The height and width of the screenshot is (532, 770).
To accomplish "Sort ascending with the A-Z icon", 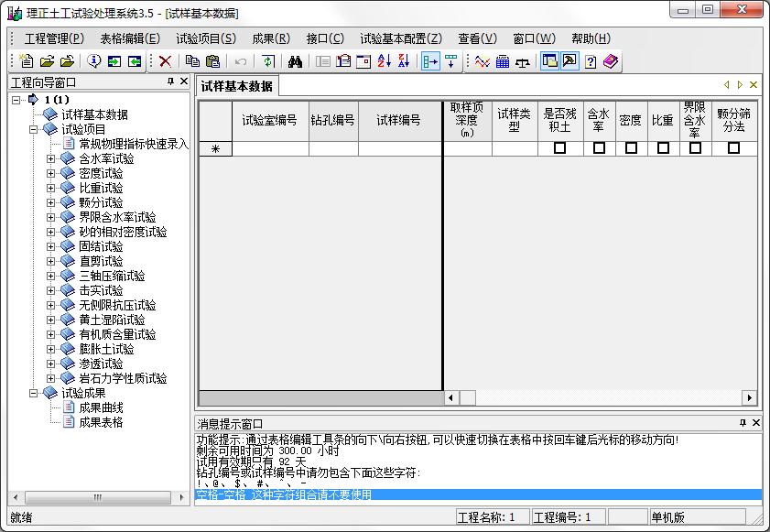I will pyautogui.click(x=384, y=61).
